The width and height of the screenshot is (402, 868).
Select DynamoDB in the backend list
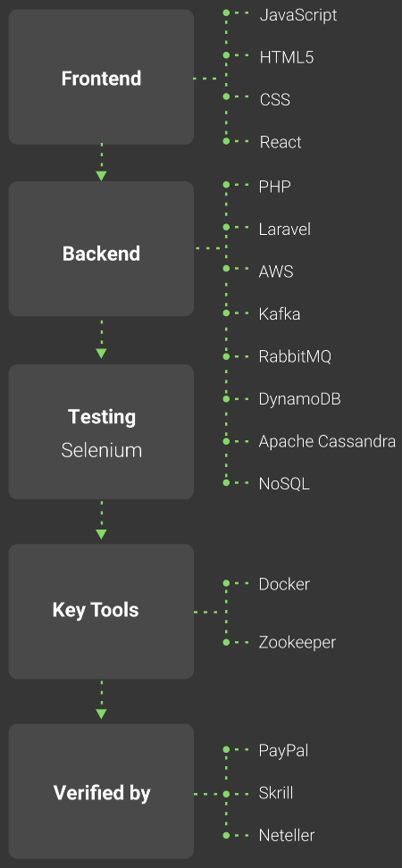tap(299, 399)
